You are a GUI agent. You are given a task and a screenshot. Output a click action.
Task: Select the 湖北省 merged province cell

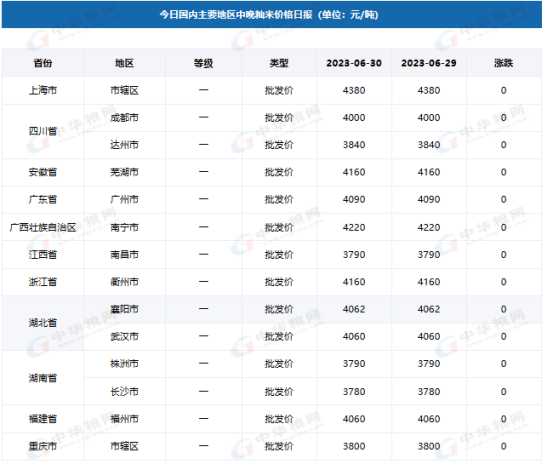(43, 323)
